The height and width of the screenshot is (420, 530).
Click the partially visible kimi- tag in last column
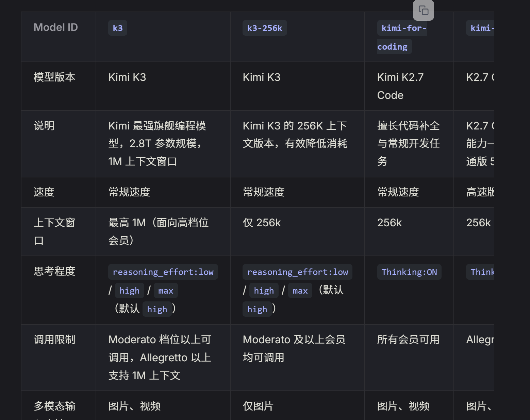[x=480, y=28]
